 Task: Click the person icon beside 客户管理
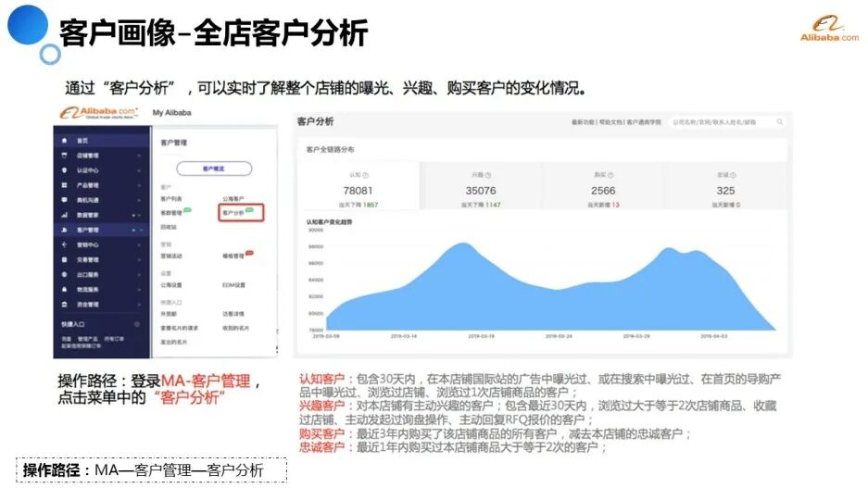pyautogui.click(x=65, y=230)
